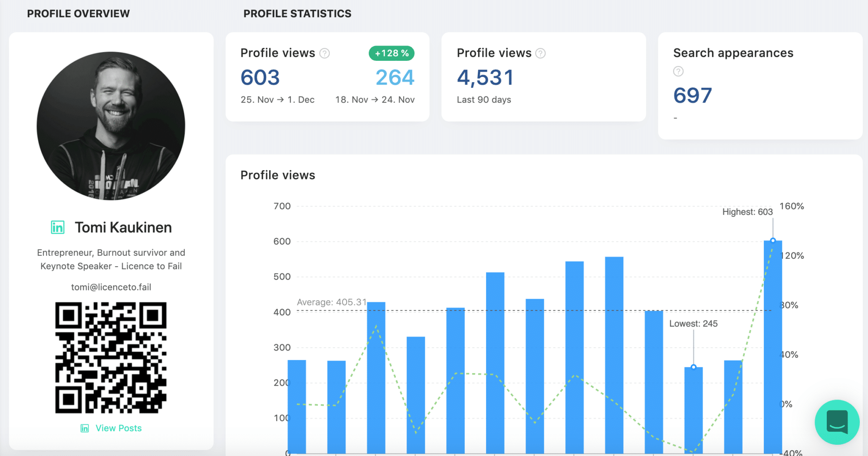This screenshot has height=456, width=868.
Task: Click the Lowest: 245 chart marker
Action: click(694, 367)
